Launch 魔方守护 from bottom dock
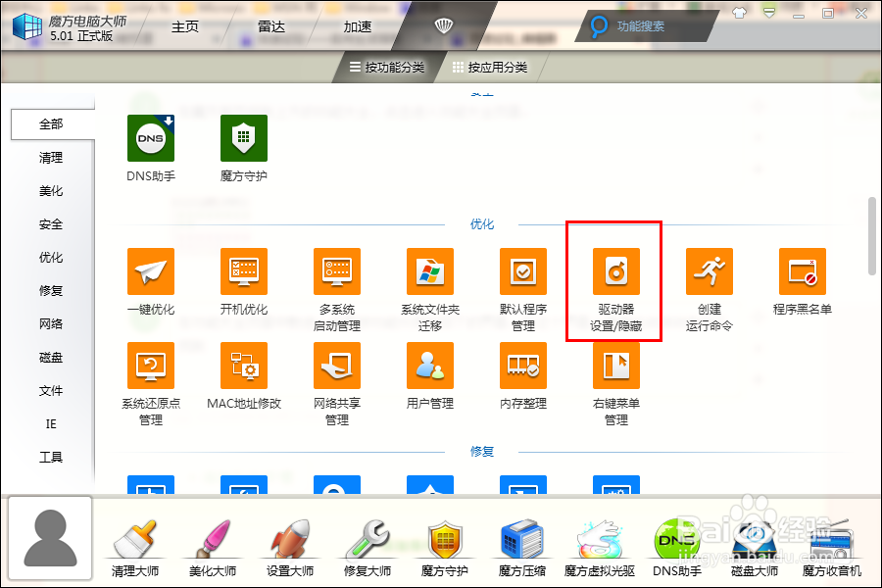The width and height of the screenshot is (882, 588). coord(444,548)
